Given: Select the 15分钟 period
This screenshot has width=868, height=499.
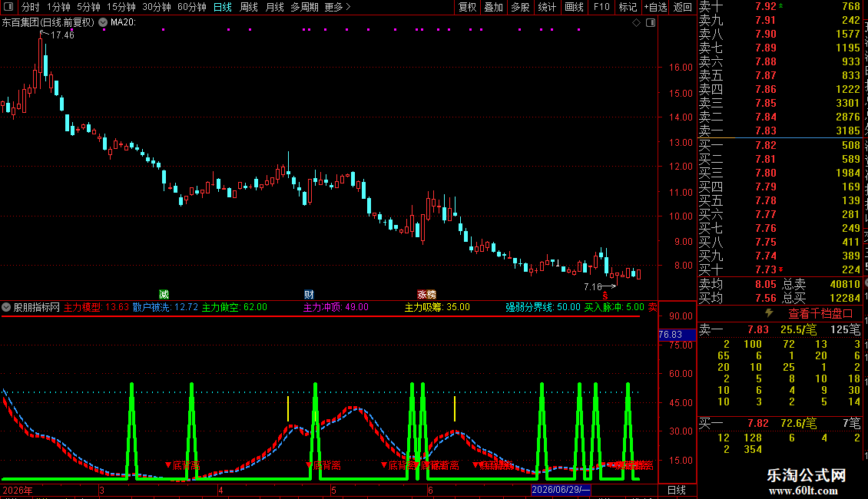Looking at the screenshot, I should point(121,7).
